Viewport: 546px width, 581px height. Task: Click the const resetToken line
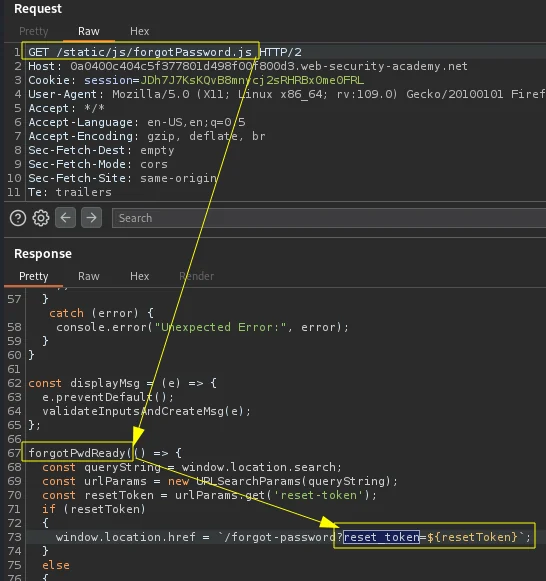point(209,495)
